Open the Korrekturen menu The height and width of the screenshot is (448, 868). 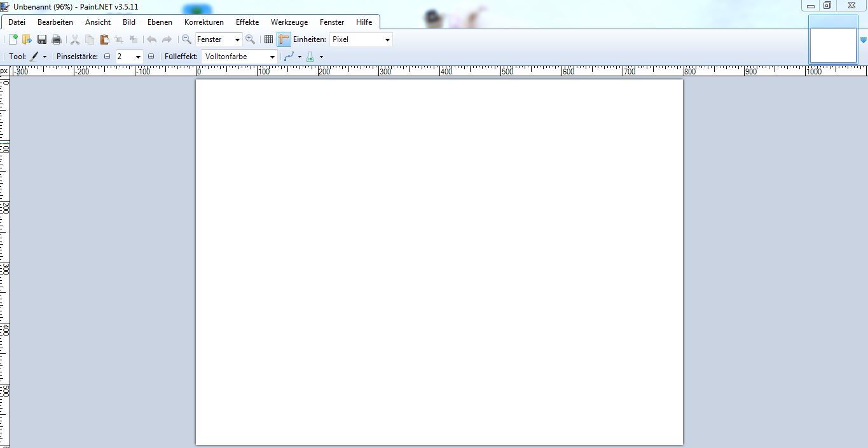click(203, 22)
